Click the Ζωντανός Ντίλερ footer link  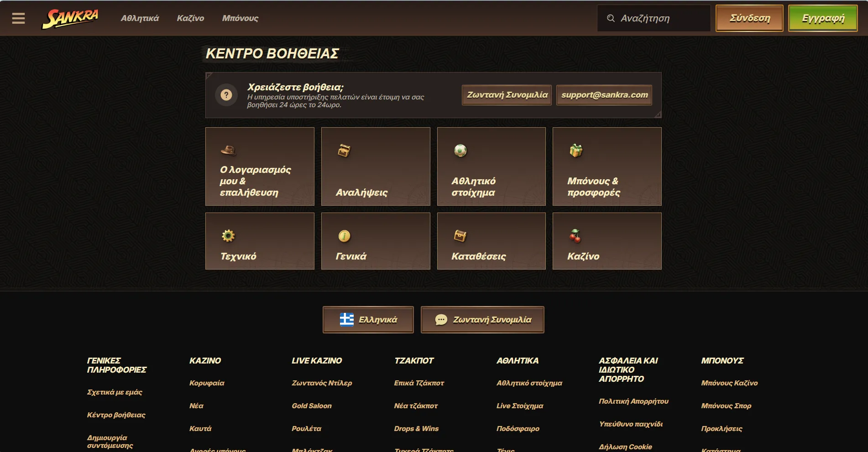click(322, 383)
